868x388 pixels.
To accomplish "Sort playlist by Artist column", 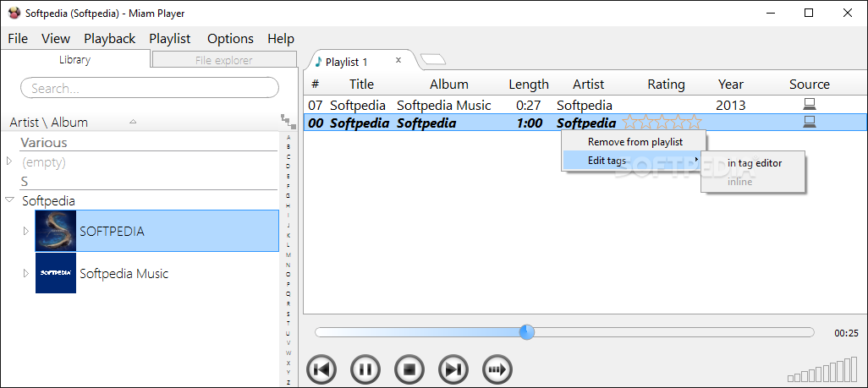I will (x=589, y=85).
